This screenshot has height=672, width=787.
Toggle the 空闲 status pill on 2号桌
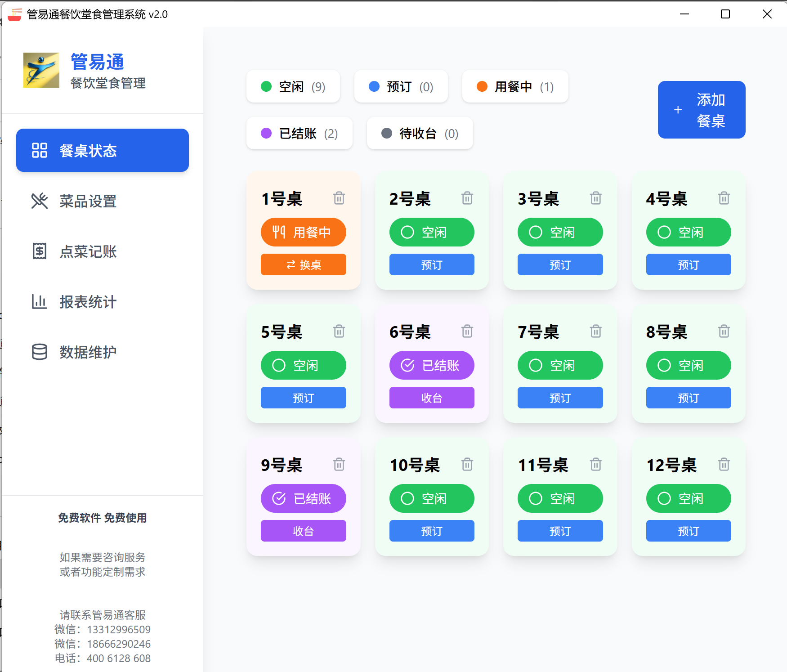(x=431, y=232)
